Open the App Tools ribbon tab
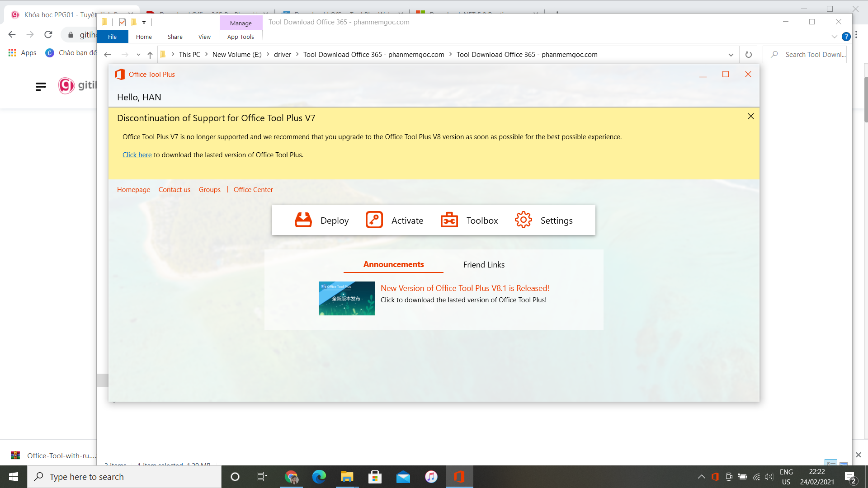Screen dimensions: 868x488 pyautogui.click(x=241, y=37)
